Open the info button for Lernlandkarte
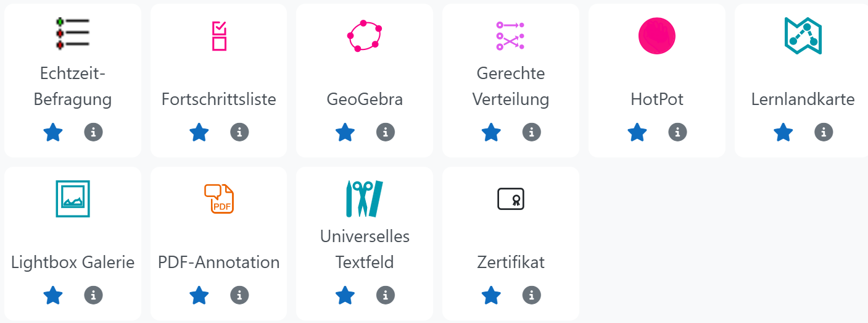Screen dimensions: 868x323 [824, 132]
